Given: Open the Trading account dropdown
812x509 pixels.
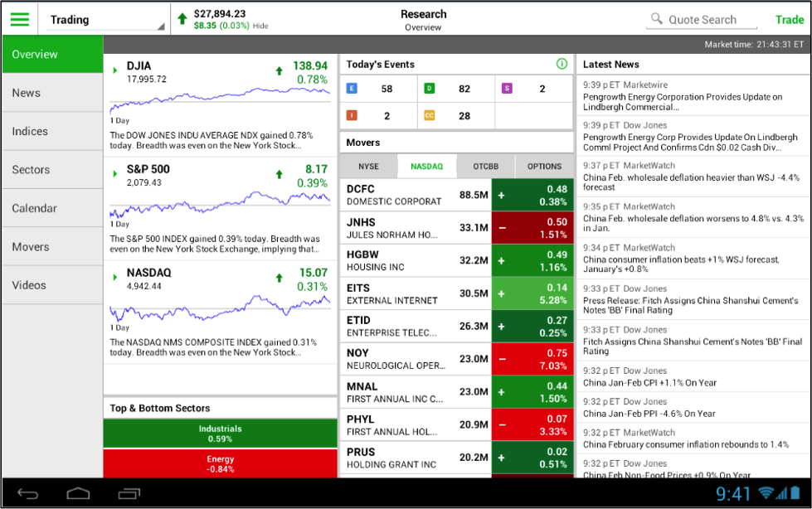Looking at the screenshot, I should tap(105, 20).
